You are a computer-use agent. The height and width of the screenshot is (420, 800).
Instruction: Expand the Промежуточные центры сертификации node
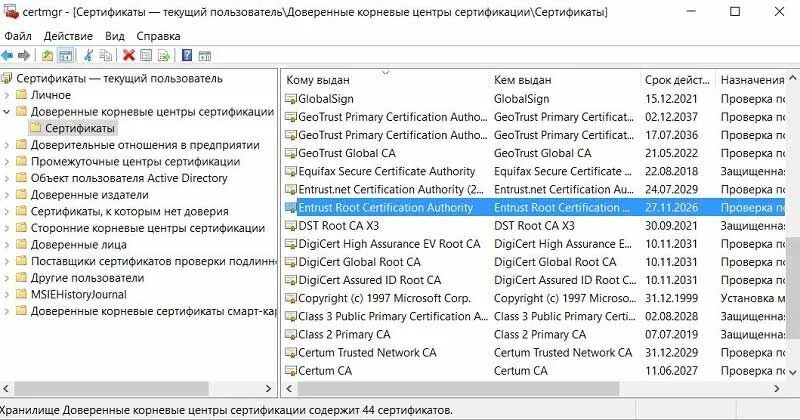pyautogui.click(x=7, y=162)
